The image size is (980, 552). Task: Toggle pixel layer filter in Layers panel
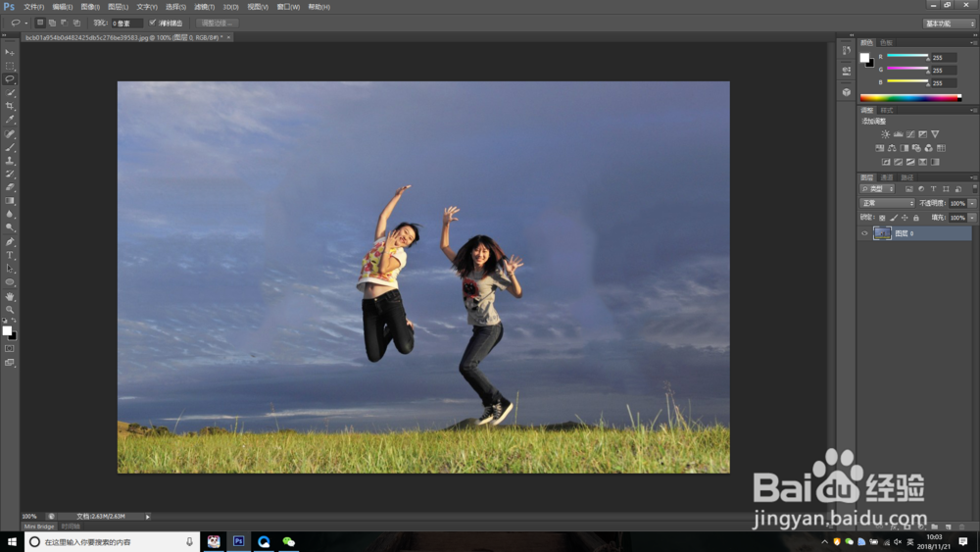click(x=908, y=189)
